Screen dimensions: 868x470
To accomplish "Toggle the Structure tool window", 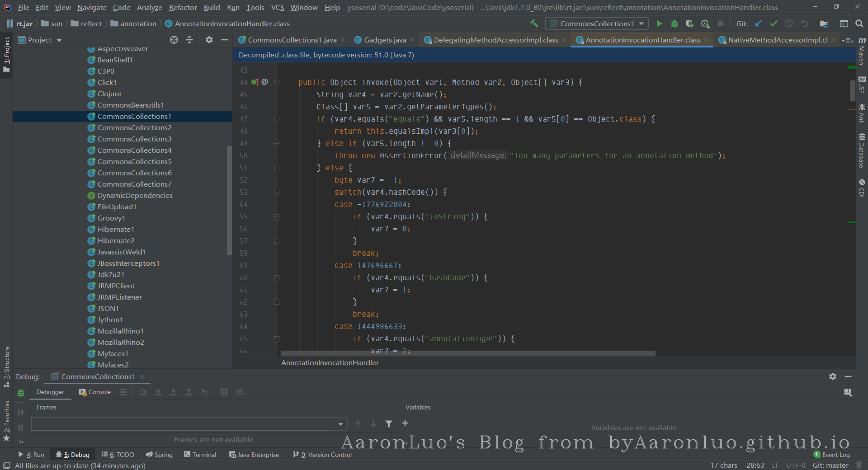I will coord(6,366).
